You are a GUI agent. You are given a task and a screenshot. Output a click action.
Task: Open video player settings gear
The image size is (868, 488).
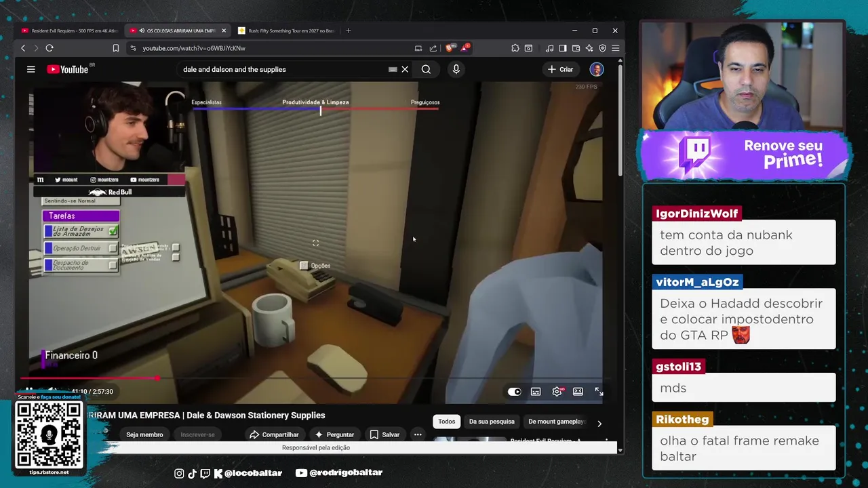coord(557,392)
